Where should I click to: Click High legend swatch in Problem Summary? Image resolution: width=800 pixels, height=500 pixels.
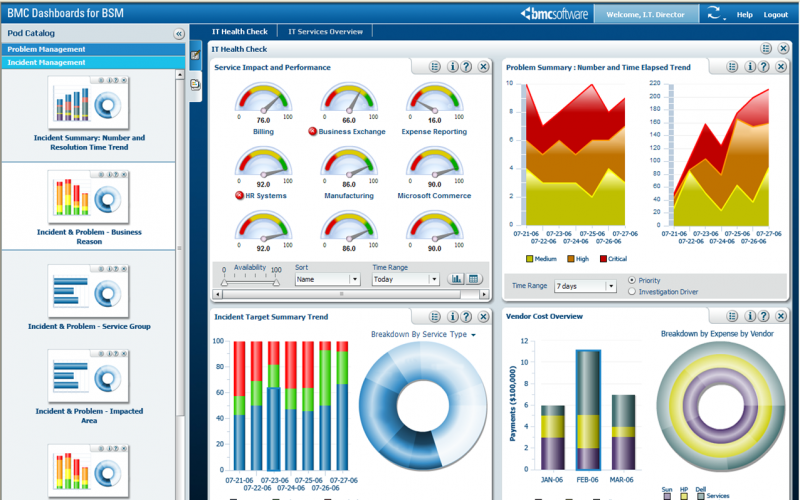pyautogui.click(x=571, y=259)
